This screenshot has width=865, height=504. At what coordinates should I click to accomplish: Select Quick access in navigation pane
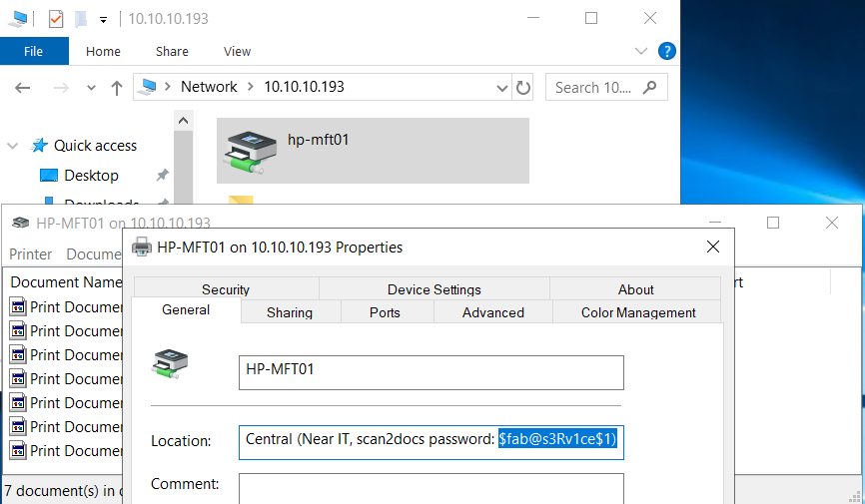tap(95, 146)
